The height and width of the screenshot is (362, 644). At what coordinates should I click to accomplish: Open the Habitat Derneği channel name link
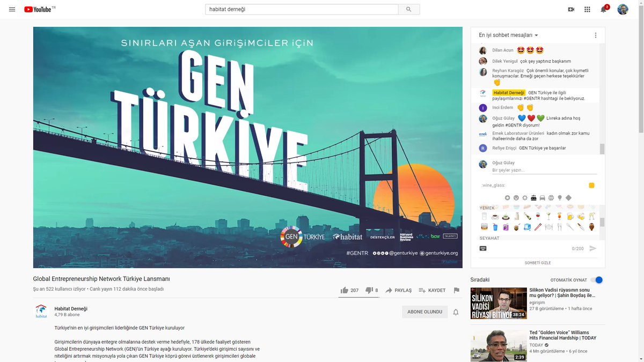coord(71,309)
